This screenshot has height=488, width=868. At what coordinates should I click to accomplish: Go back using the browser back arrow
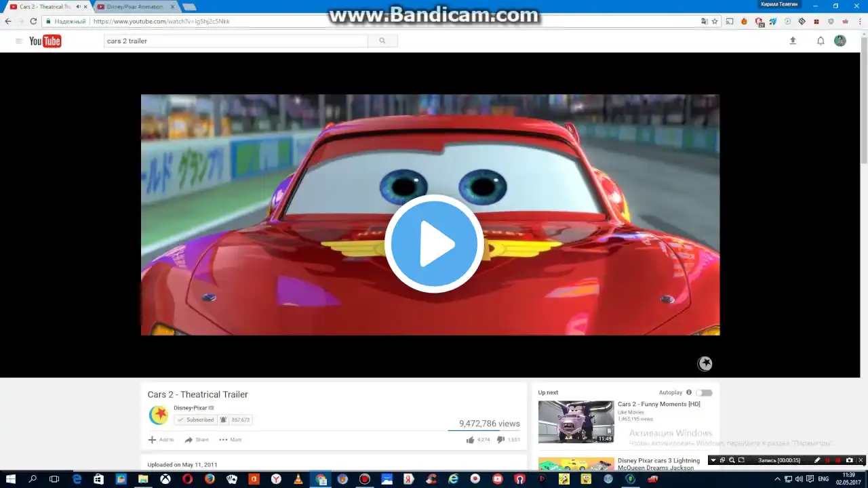pos(8,21)
